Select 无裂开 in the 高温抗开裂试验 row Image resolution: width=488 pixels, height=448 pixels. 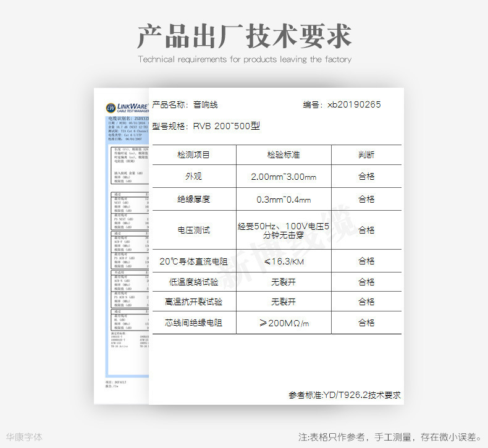[x=284, y=302]
